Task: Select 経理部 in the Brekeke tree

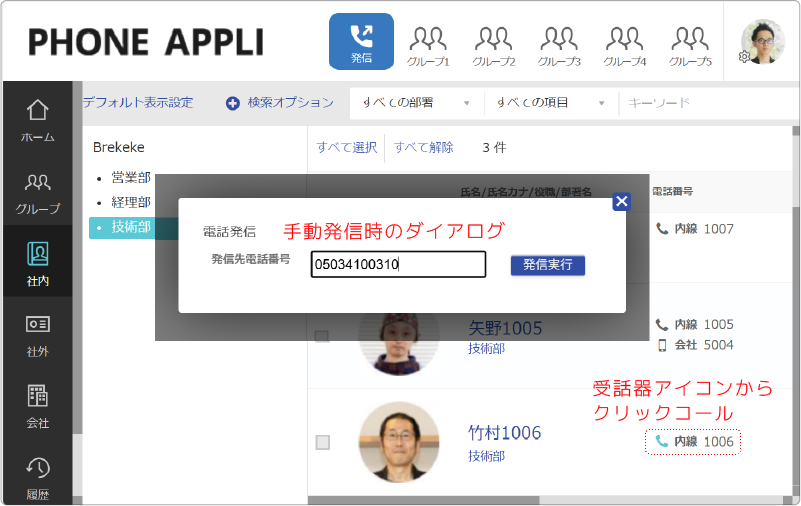Action: coord(131,202)
